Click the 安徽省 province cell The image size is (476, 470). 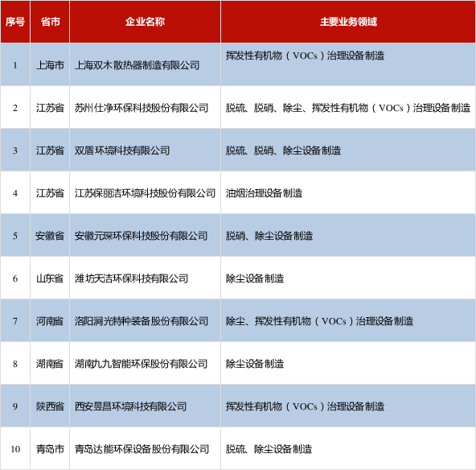50,236
